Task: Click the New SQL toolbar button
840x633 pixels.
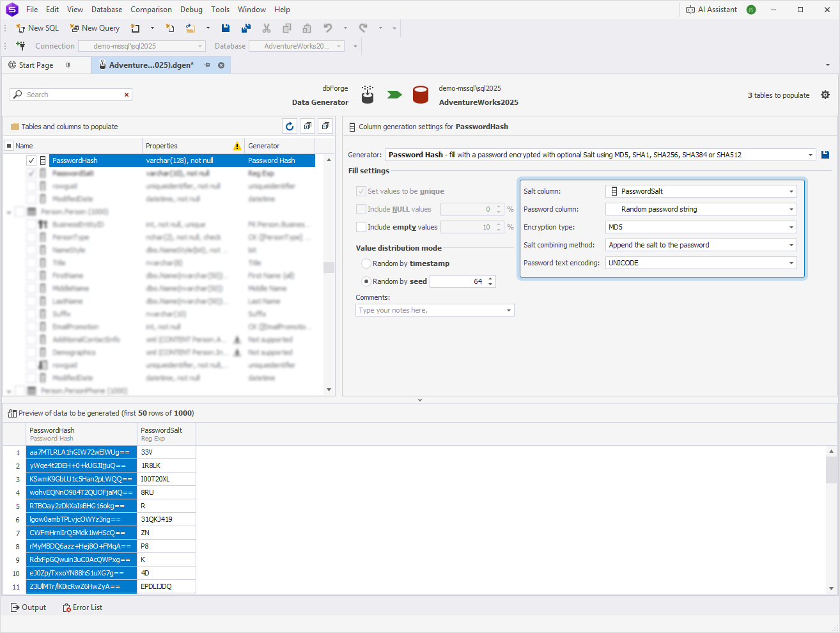Action: (37, 28)
